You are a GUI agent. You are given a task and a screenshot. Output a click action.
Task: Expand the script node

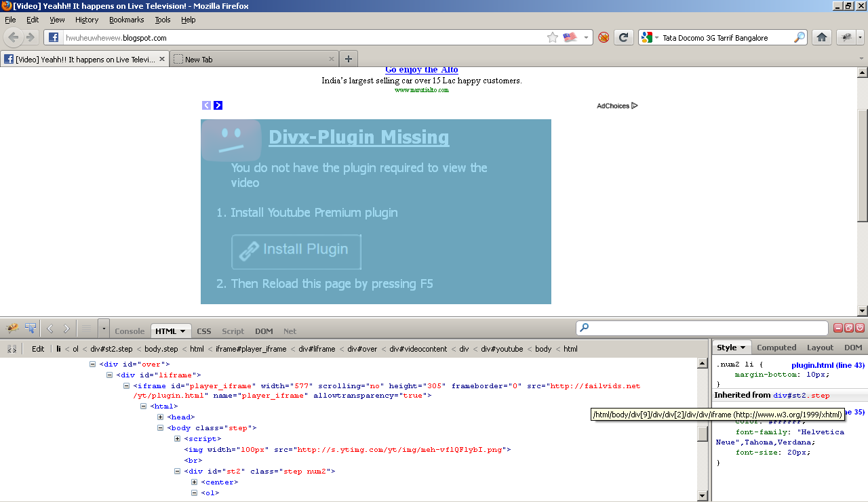click(178, 438)
